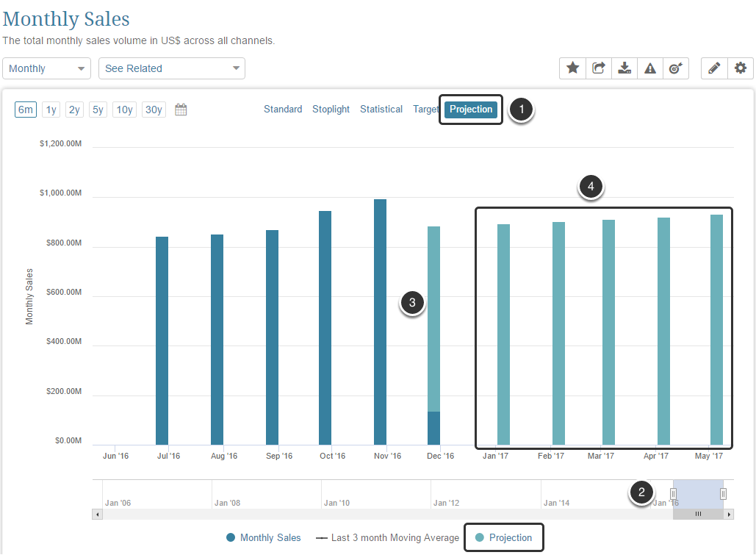The image size is (756, 555).
Task: Click the target goal icon
Action: coord(675,68)
